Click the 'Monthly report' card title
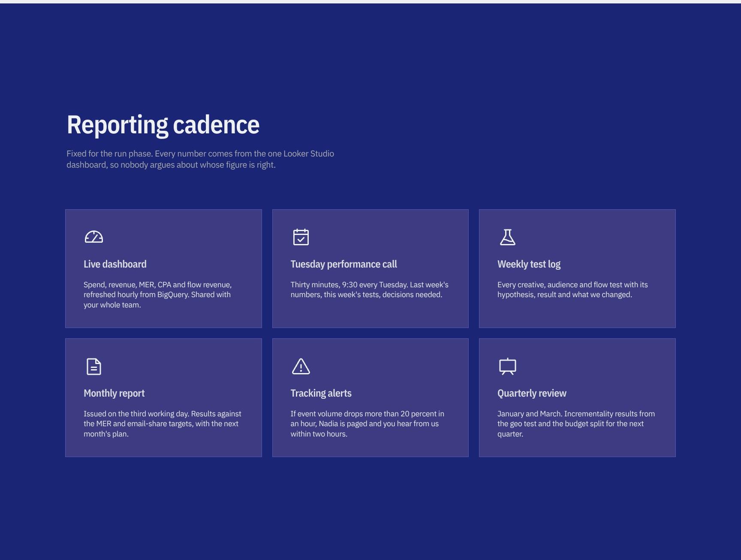The height and width of the screenshot is (560, 741). tap(114, 393)
